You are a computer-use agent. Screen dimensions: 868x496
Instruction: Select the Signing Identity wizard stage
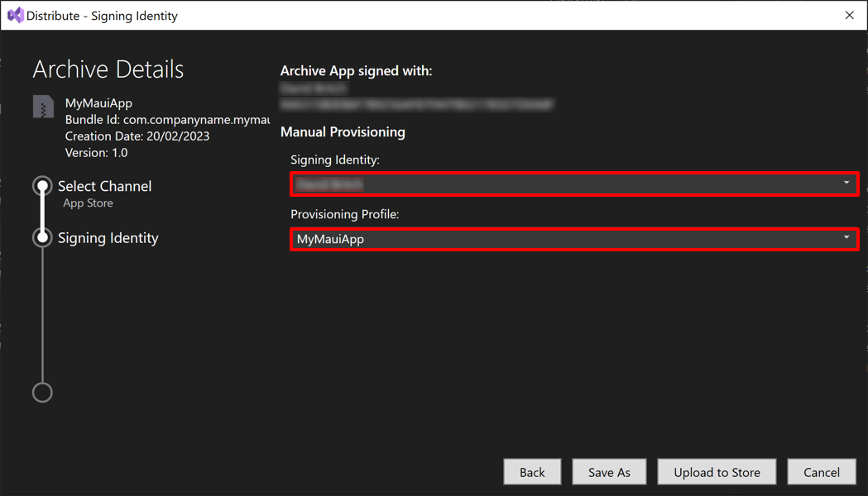[x=107, y=237]
